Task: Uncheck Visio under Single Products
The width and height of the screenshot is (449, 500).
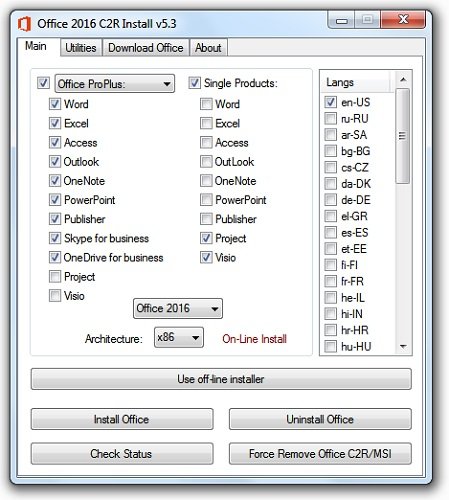Action: (x=206, y=257)
